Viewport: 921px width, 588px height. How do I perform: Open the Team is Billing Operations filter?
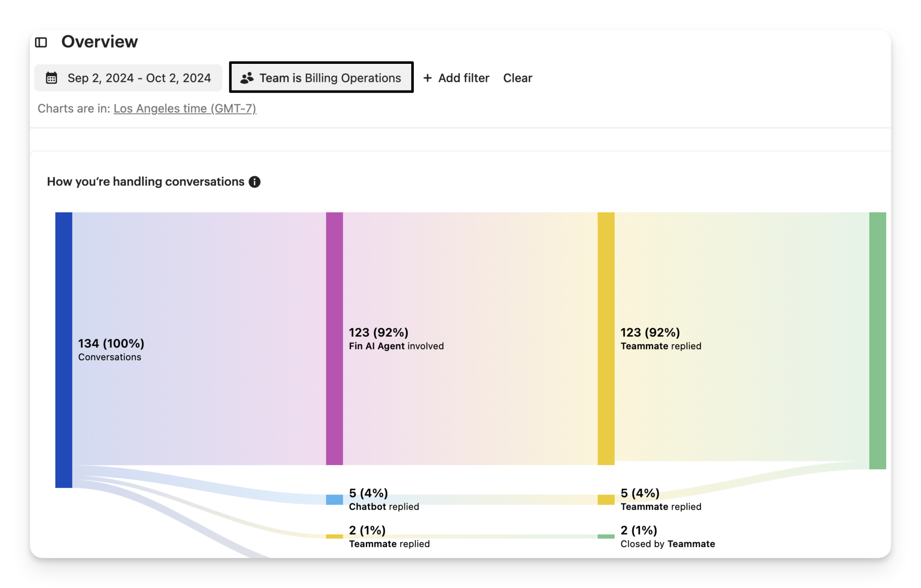322,78
